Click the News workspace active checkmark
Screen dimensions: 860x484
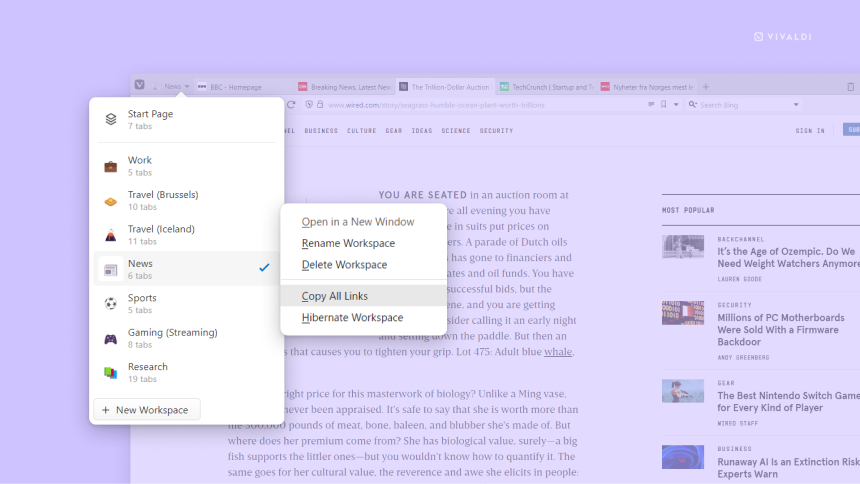pos(264,267)
